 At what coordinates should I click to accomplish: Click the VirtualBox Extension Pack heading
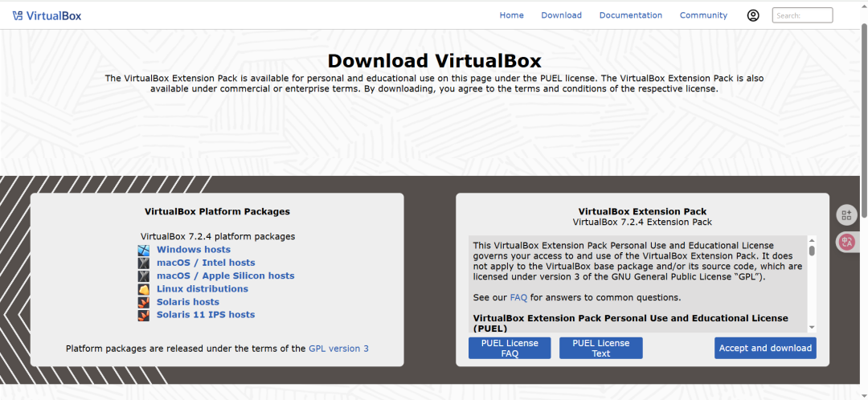tap(642, 211)
